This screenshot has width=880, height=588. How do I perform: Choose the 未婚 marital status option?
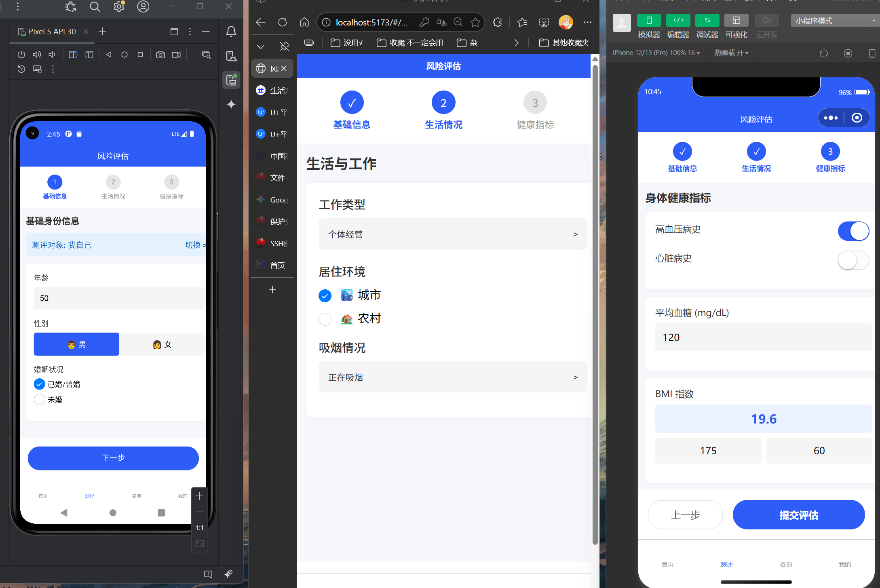tap(39, 400)
